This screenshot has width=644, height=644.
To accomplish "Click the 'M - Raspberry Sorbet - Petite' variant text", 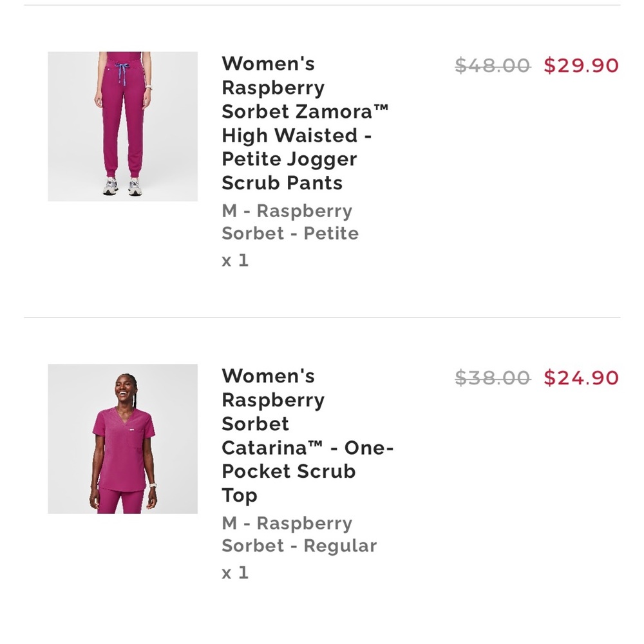I will click(290, 222).
